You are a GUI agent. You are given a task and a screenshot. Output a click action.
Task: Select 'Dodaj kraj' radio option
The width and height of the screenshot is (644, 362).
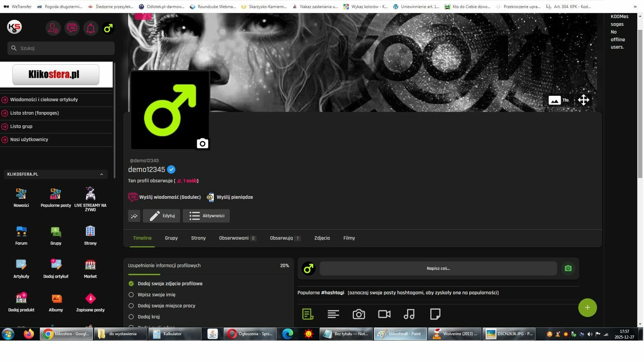131,317
